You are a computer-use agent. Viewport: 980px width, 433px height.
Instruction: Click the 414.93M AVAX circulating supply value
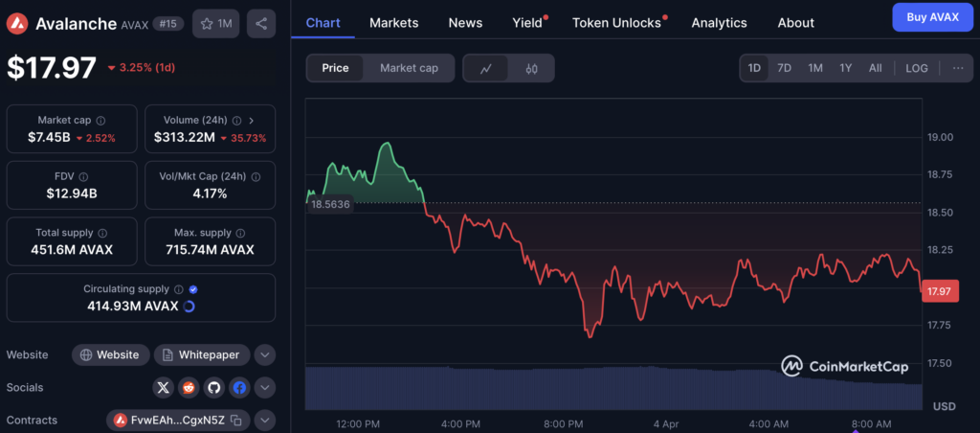[132, 307]
